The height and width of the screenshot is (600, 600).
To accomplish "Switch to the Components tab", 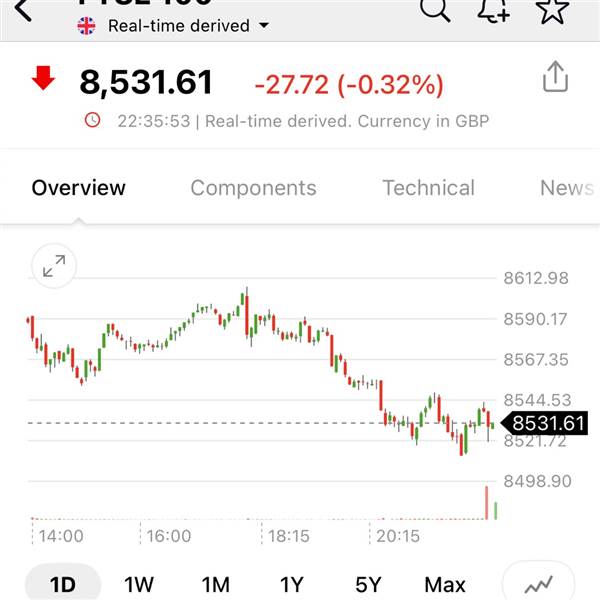I will (253, 188).
